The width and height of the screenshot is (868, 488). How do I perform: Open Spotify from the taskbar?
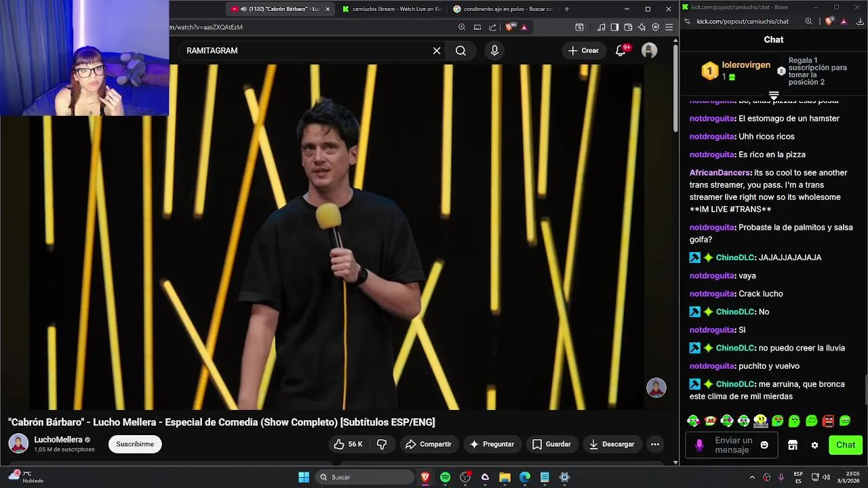(x=445, y=477)
